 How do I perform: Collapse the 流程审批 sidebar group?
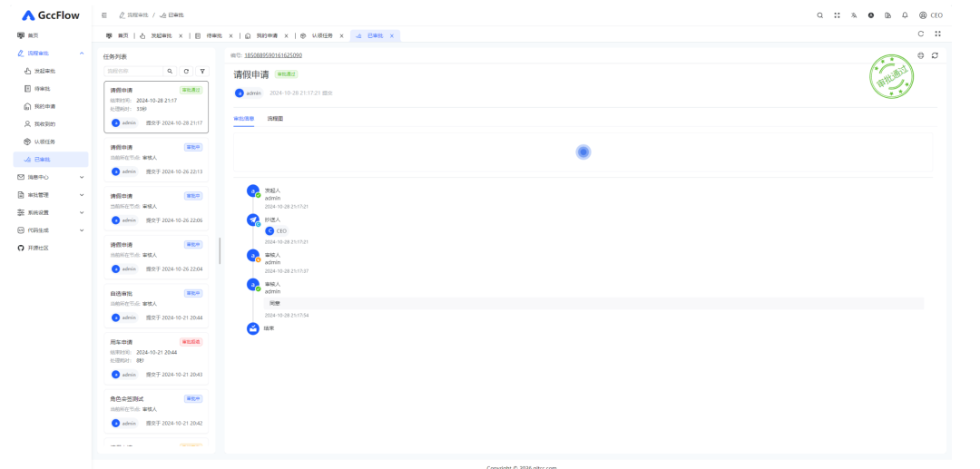click(x=51, y=54)
